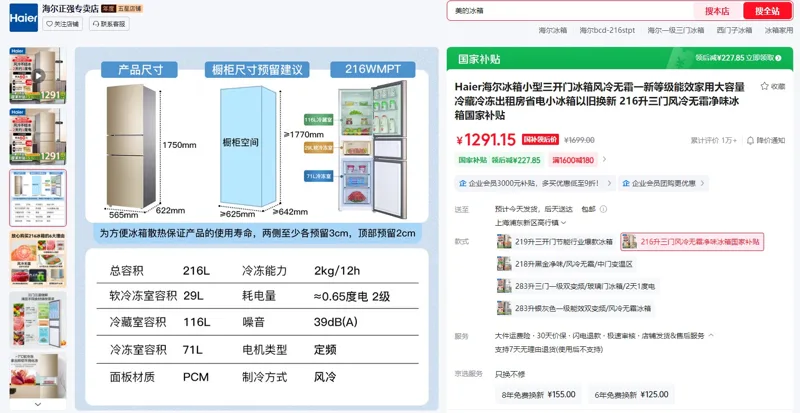Image resolution: width=800 pixels, height=413 pixels.
Task: Click the 关注店铺 button
Action: coord(62,24)
